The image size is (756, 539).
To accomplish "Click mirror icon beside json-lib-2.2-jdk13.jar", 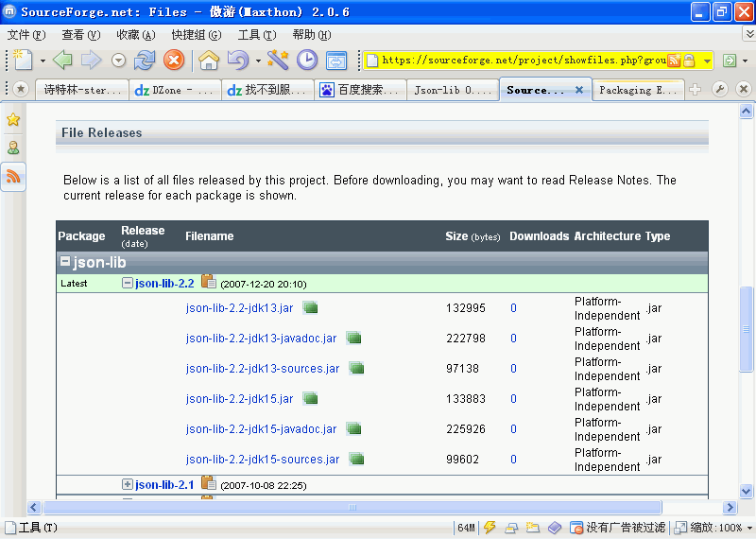I will (310, 307).
